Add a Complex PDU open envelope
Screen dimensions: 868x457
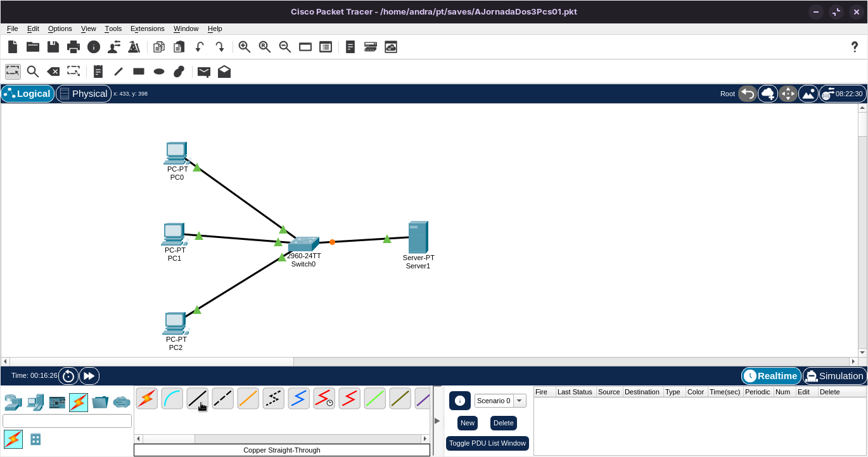pyautogui.click(x=224, y=72)
